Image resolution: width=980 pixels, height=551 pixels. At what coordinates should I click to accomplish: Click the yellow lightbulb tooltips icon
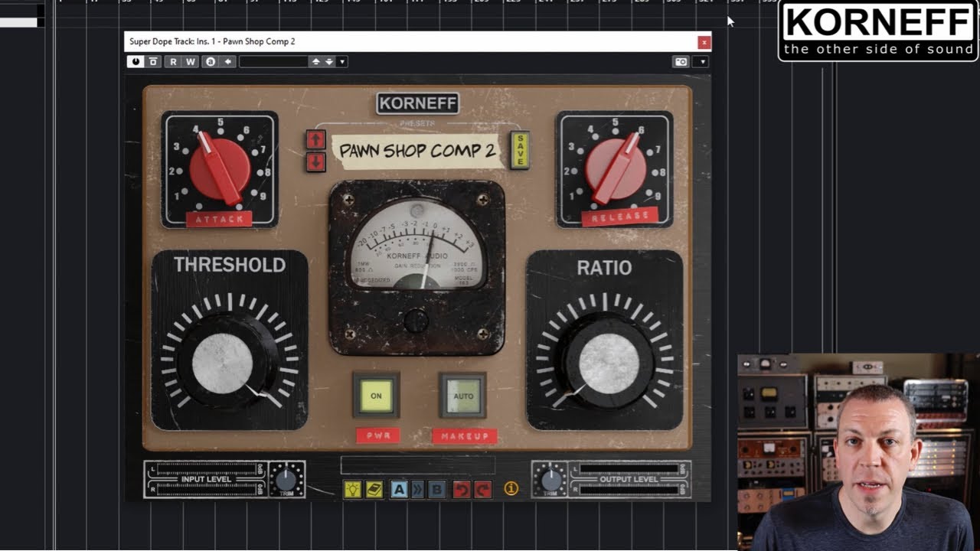[x=352, y=489]
